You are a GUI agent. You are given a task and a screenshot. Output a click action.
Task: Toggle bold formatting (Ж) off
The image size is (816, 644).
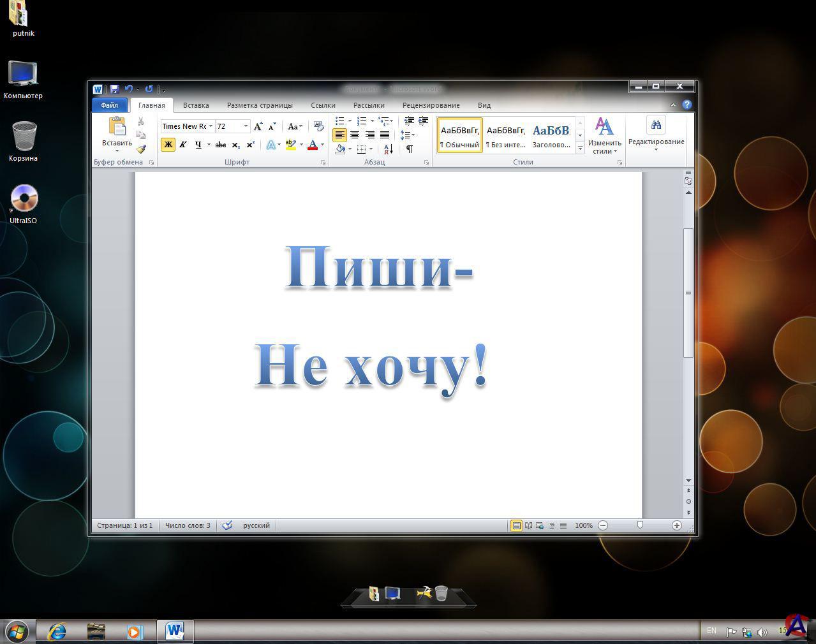point(168,145)
